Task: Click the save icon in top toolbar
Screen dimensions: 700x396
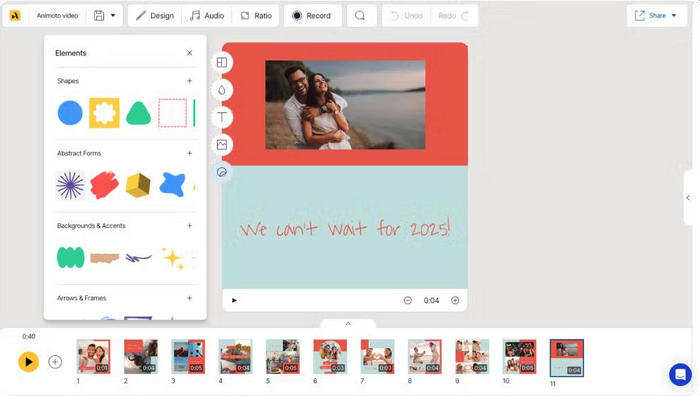Action: [99, 16]
